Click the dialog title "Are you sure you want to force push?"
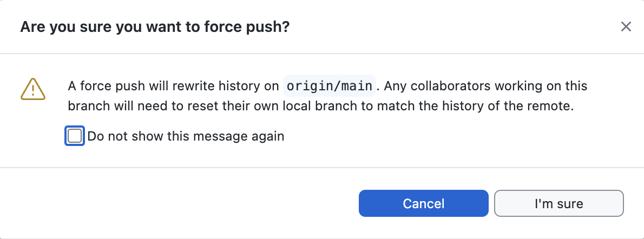The width and height of the screenshot is (644, 239). coord(155,26)
